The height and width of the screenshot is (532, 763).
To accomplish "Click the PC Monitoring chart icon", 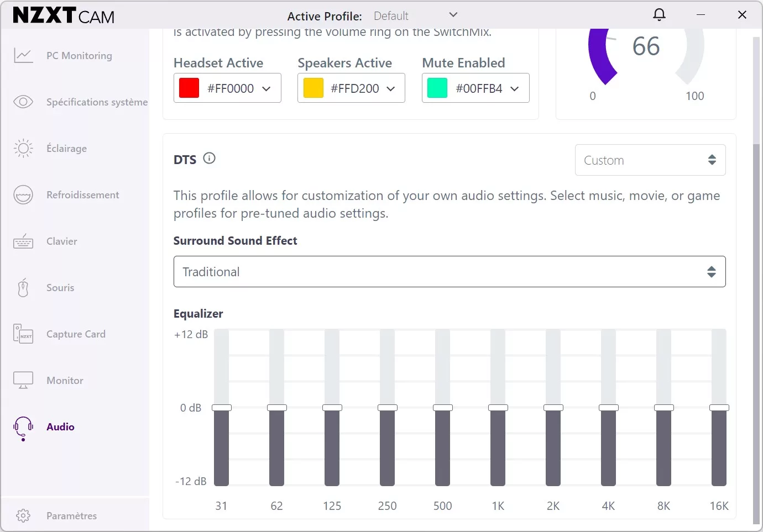I will 23,56.
